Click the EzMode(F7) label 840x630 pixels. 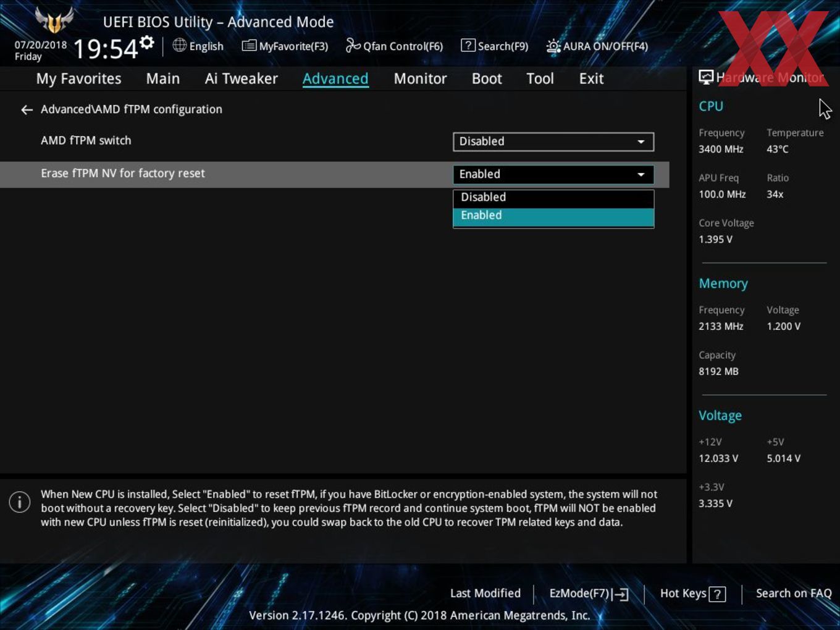point(579,594)
